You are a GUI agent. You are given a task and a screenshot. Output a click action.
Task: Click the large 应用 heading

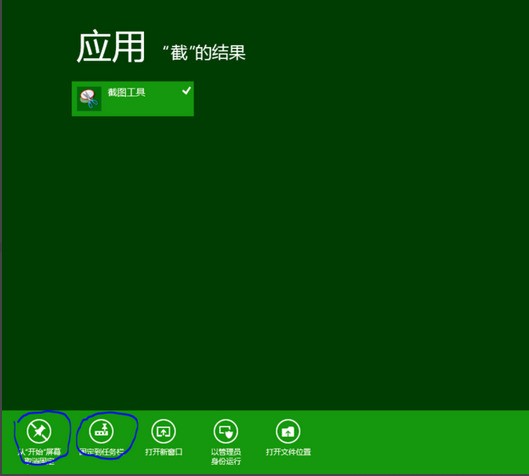pos(111,47)
